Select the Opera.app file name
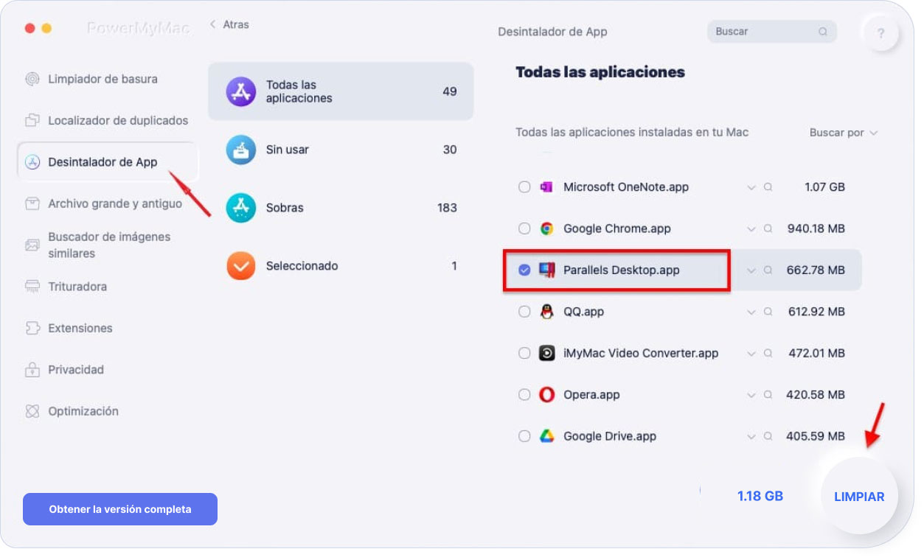924x560 pixels. (591, 395)
